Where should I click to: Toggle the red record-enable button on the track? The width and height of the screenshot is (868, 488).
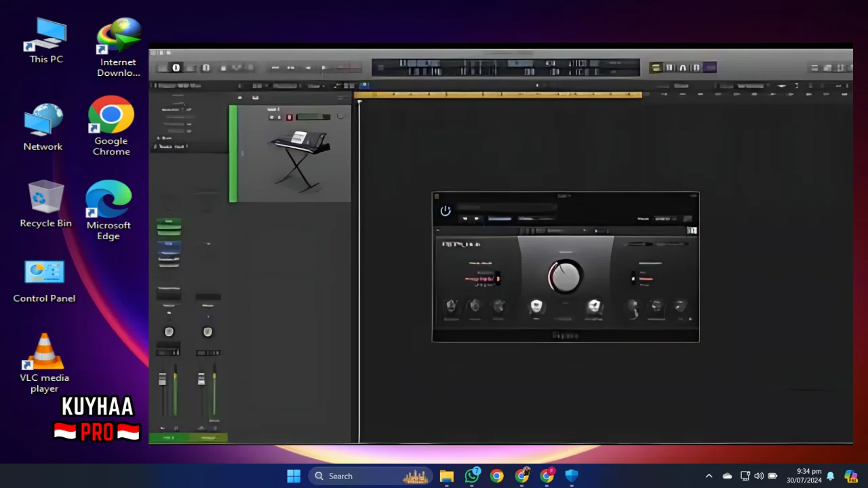point(290,117)
